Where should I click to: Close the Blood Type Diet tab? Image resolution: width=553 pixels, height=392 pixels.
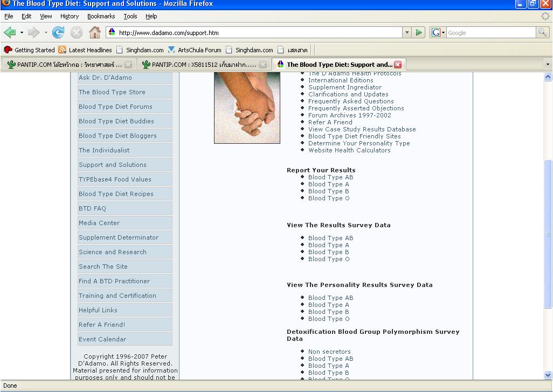click(x=398, y=65)
